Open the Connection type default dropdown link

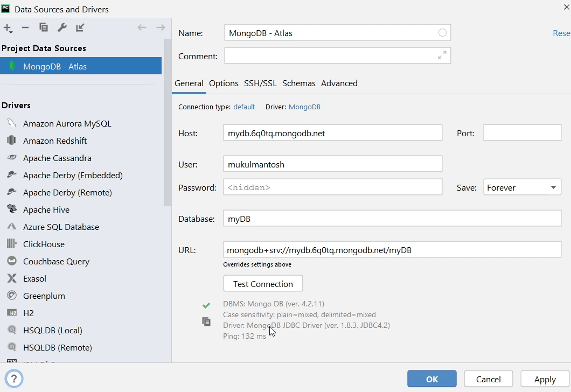tap(244, 107)
